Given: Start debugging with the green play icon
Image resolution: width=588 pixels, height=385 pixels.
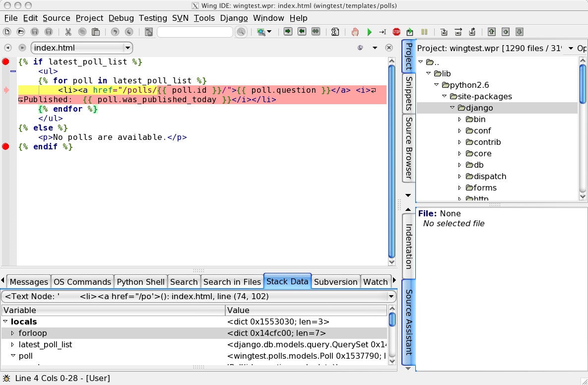Looking at the screenshot, I should click(x=369, y=32).
